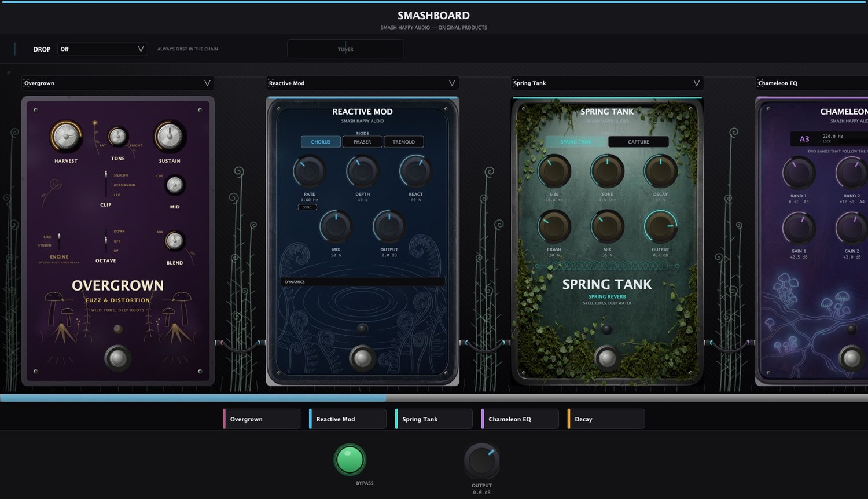The width and height of the screenshot is (868, 499).
Task: Click the Band 2 knob on Chameleon EQ
Action: tap(852, 173)
